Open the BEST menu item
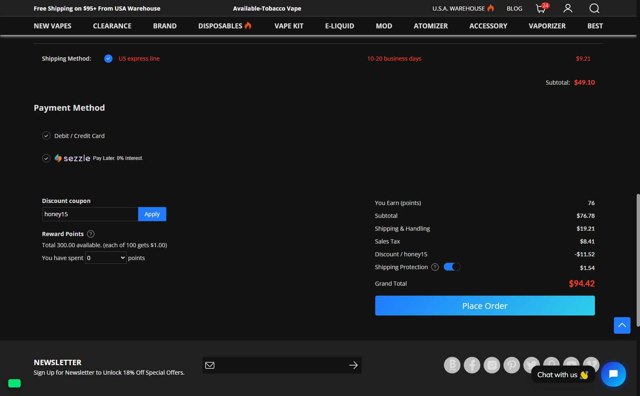 (595, 26)
